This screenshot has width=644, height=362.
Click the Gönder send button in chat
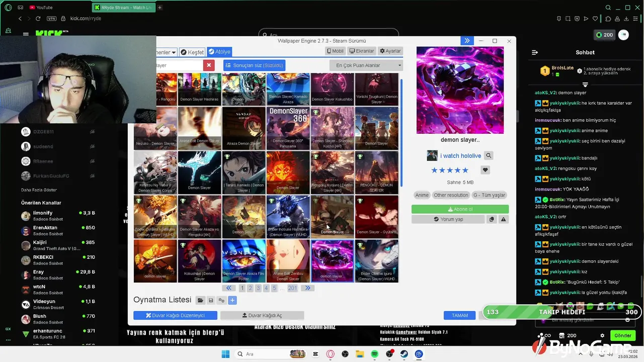622,335
